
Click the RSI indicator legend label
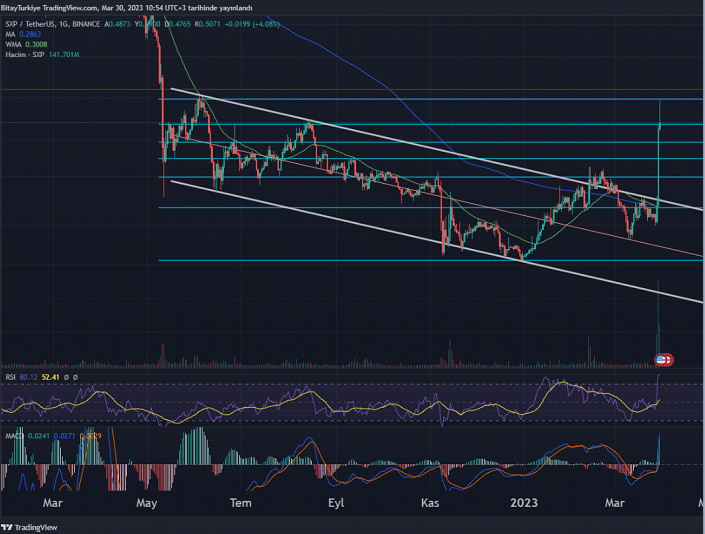pyautogui.click(x=10, y=377)
